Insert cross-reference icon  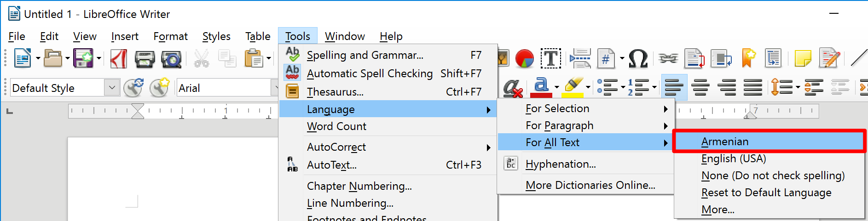[x=773, y=58]
